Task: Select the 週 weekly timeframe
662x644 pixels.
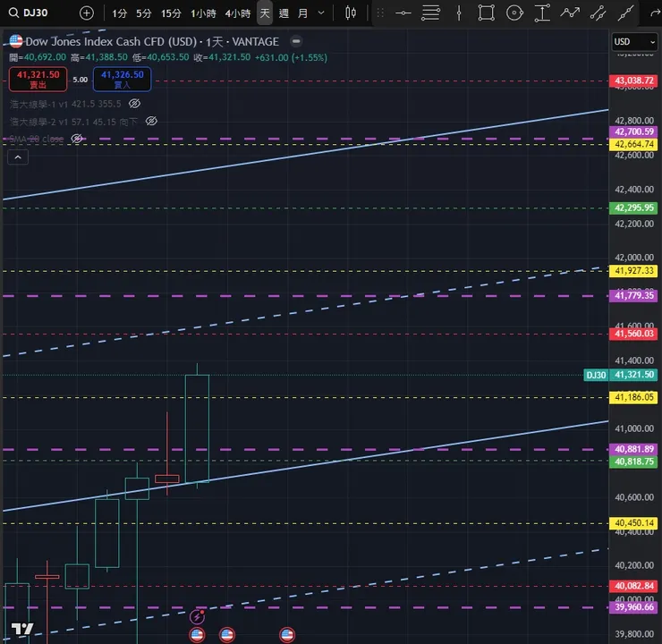Action: click(x=284, y=13)
